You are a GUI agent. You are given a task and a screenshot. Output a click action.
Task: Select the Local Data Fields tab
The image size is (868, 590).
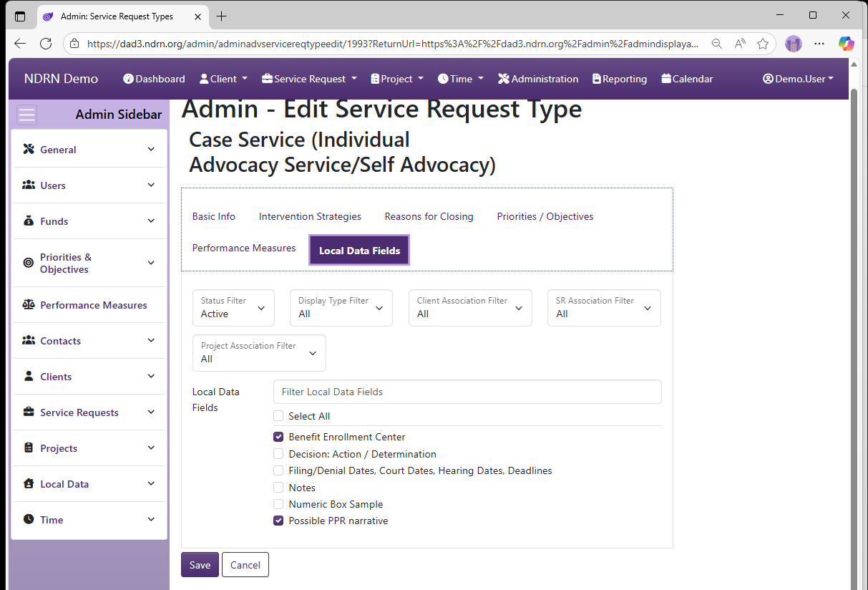(x=359, y=251)
